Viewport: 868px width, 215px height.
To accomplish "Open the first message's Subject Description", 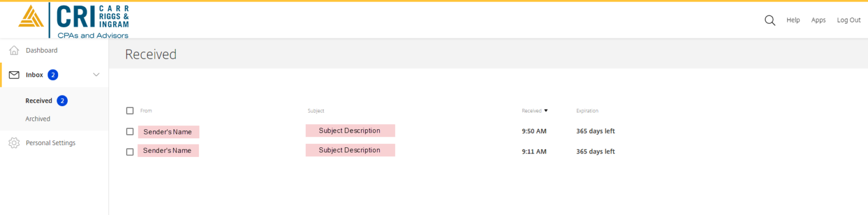I will 350,130.
